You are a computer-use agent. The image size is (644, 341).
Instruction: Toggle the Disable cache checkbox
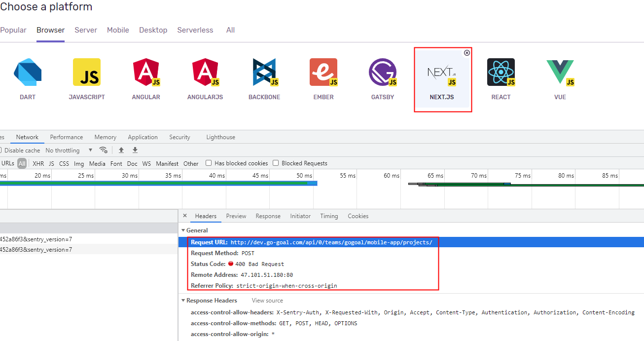click(0, 151)
